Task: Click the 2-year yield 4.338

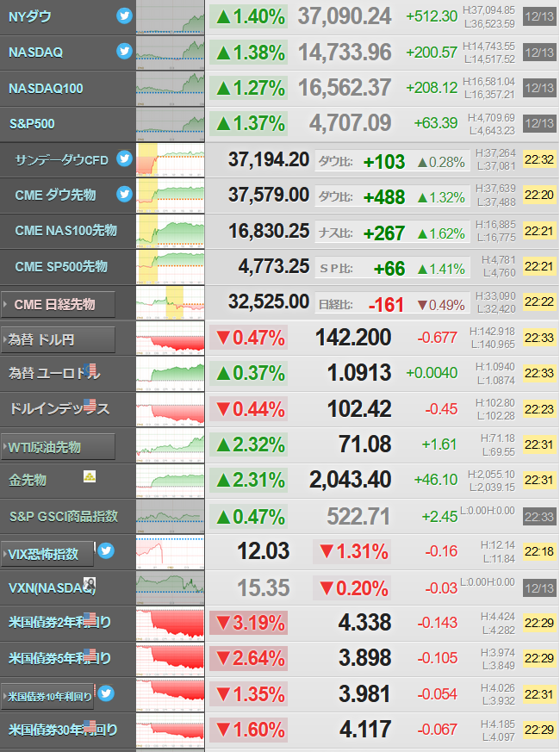Action: (x=365, y=623)
